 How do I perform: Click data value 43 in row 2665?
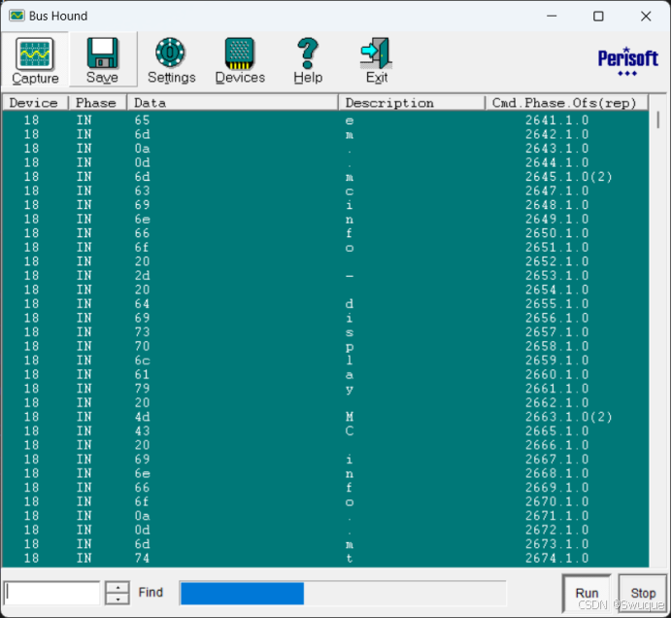(143, 431)
